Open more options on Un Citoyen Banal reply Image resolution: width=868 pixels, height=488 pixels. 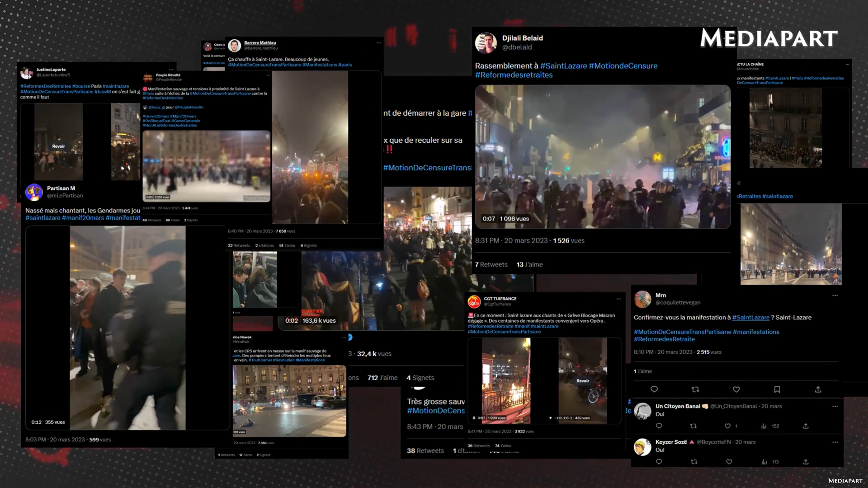[835, 406]
